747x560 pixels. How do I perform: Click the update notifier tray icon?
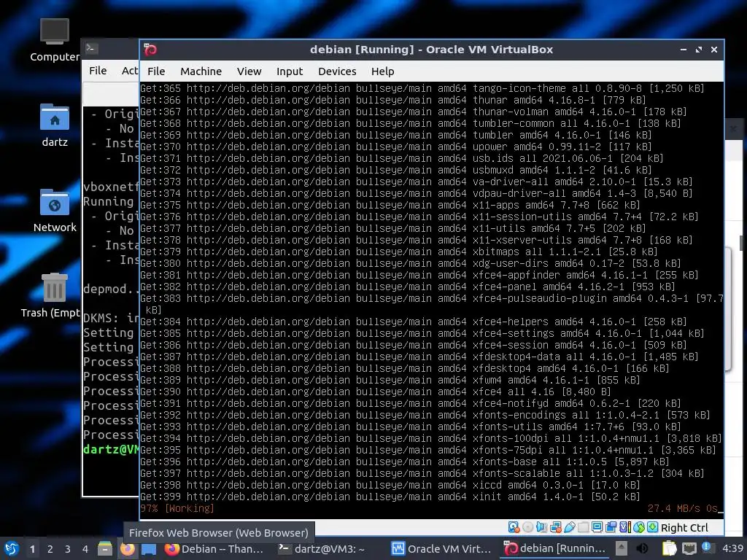click(707, 548)
